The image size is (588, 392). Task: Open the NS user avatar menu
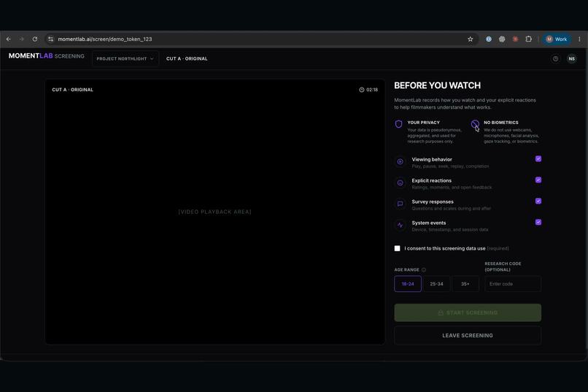pos(571,58)
